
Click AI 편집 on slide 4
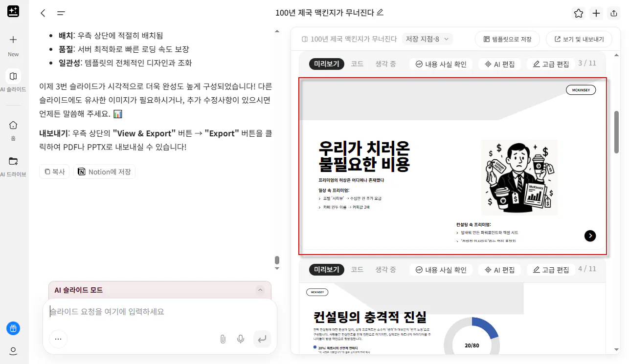500,269
